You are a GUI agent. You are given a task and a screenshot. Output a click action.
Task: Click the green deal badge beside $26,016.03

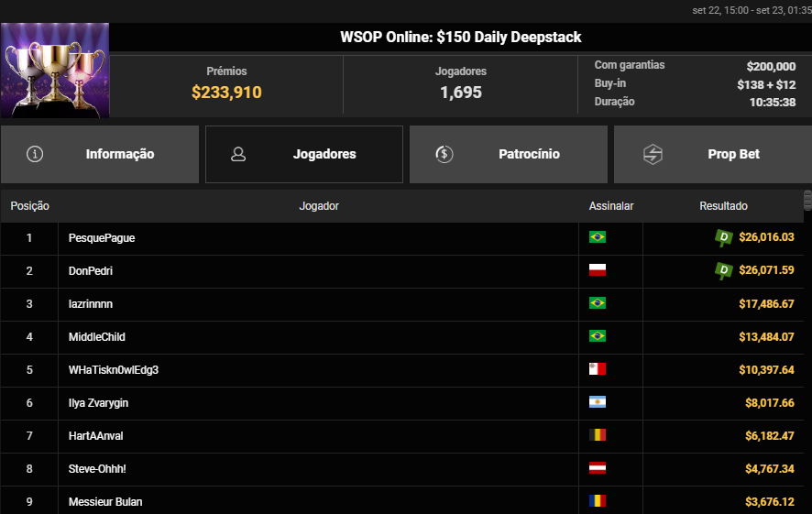724,237
